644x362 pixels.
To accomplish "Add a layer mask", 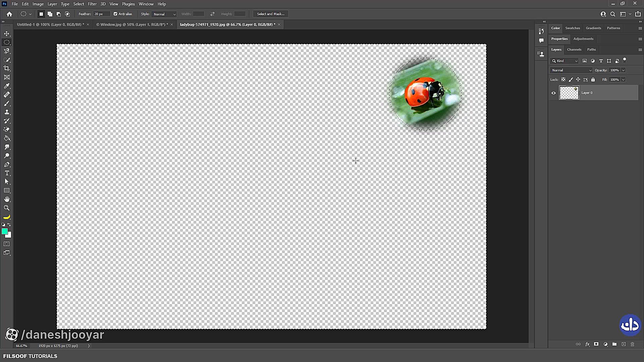I will pyautogui.click(x=596, y=344).
